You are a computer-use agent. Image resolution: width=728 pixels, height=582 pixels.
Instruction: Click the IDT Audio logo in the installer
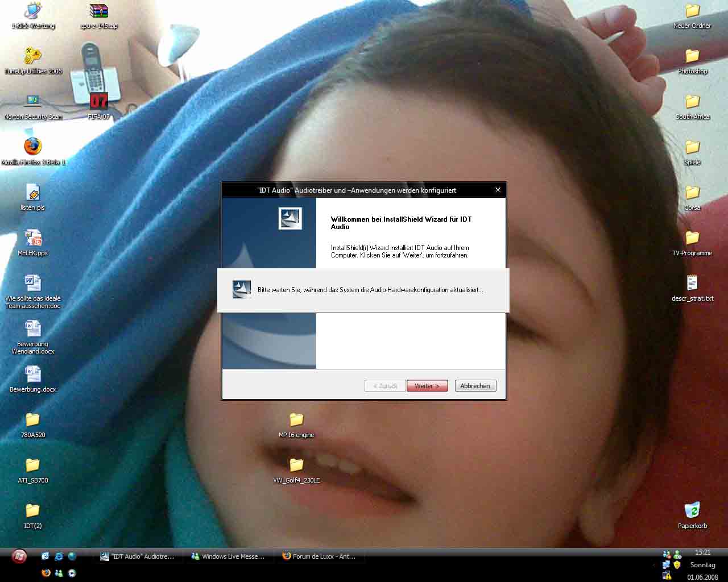pyautogui.click(x=290, y=218)
